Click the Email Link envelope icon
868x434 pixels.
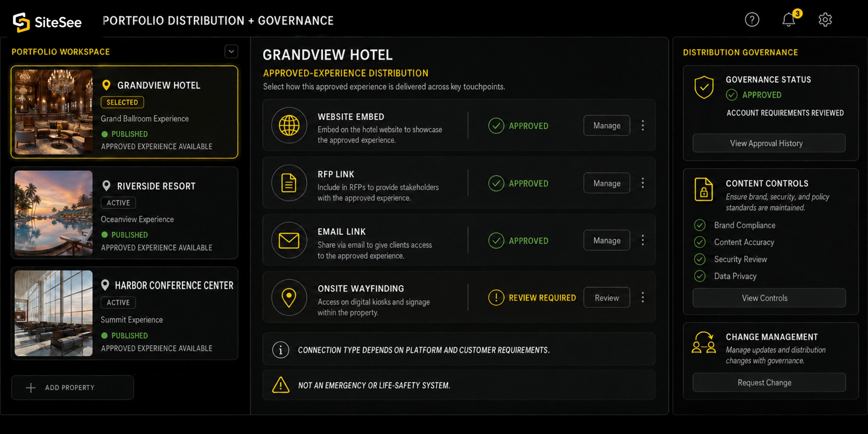(x=289, y=241)
